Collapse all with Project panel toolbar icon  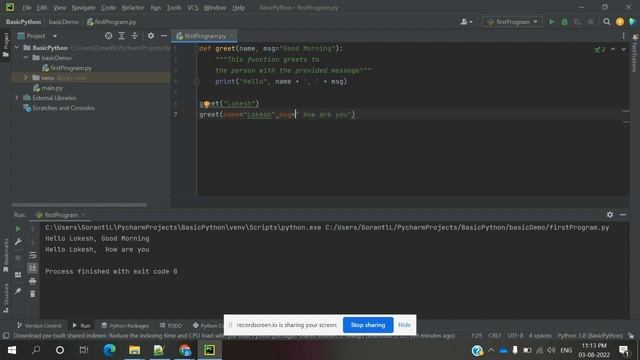coord(135,36)
